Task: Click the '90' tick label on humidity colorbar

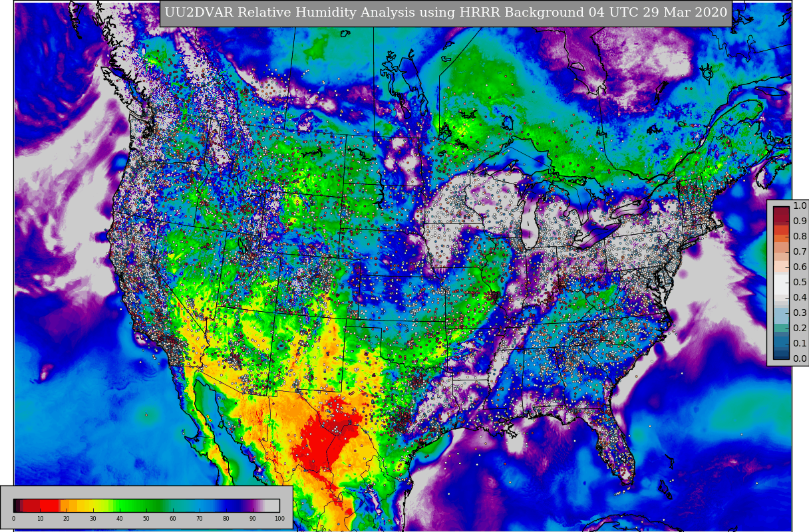Action: point(253,519)
